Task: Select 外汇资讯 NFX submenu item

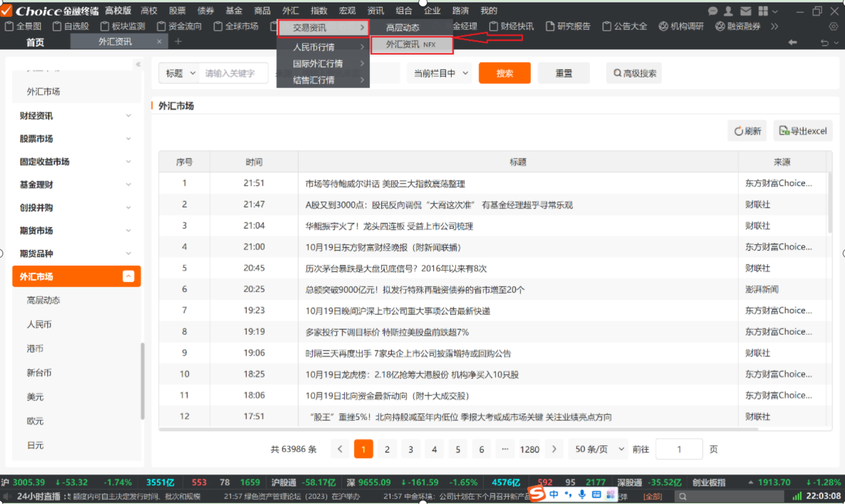Action: click(x=411, y=45)
